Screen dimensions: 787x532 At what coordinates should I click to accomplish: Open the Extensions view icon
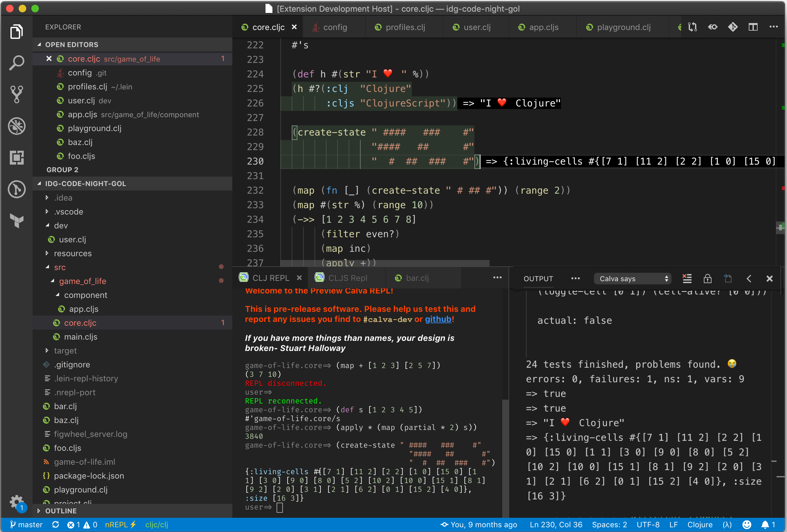pyautogui.click(x=16, y=158)
